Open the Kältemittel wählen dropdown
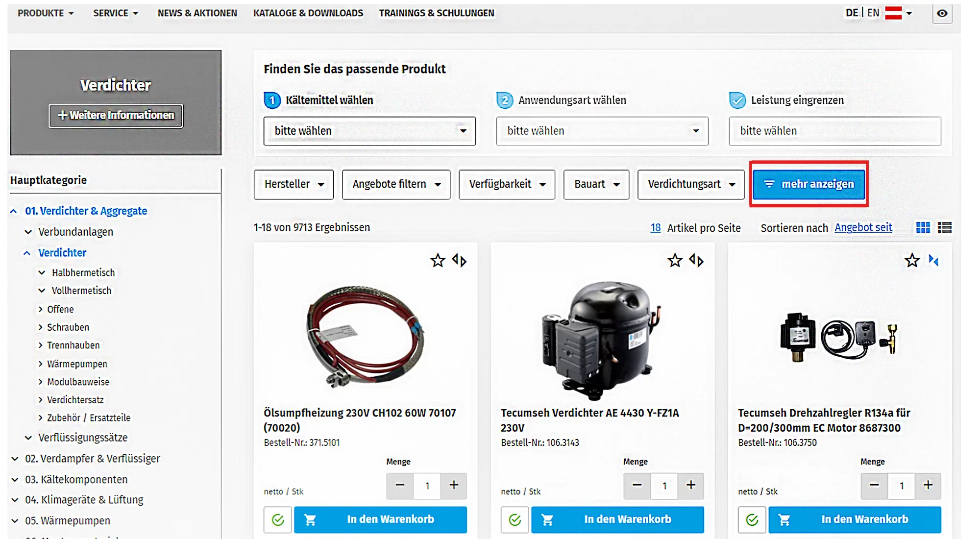The height and width of the screenshot is (539, 980). click(369, 131)
